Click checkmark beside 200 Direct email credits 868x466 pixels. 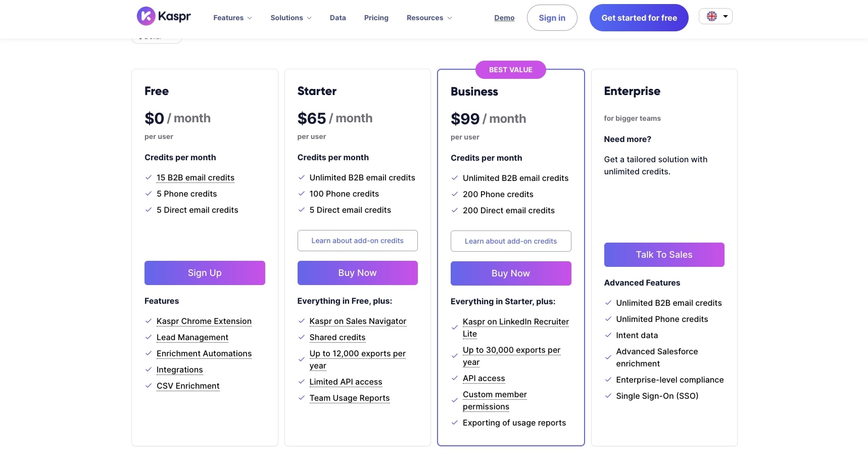pos(455,210)
